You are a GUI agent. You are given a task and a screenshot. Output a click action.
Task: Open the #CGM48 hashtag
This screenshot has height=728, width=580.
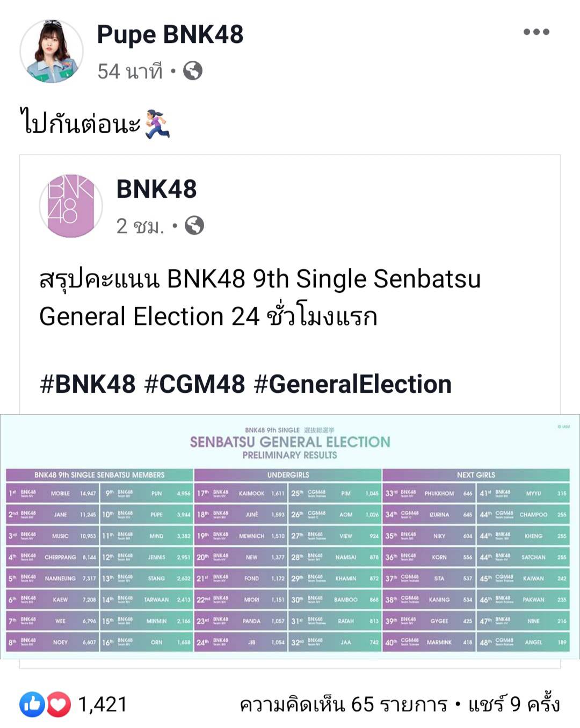[194, 384]
